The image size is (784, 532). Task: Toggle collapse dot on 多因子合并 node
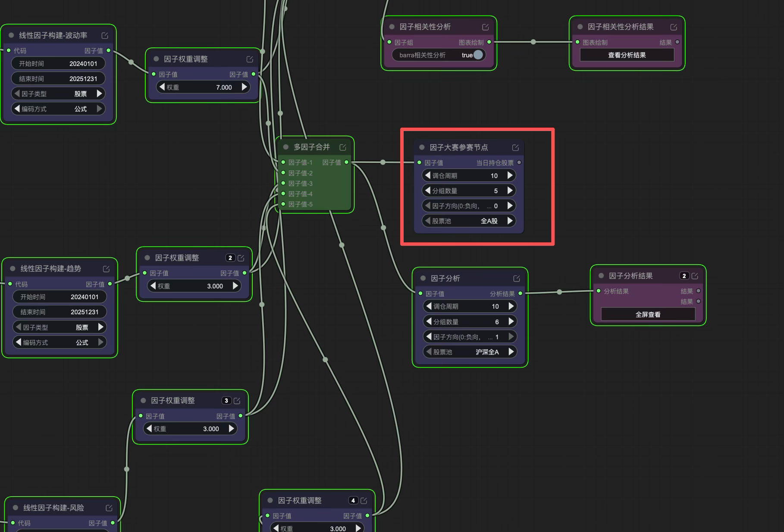click(285, 147)
